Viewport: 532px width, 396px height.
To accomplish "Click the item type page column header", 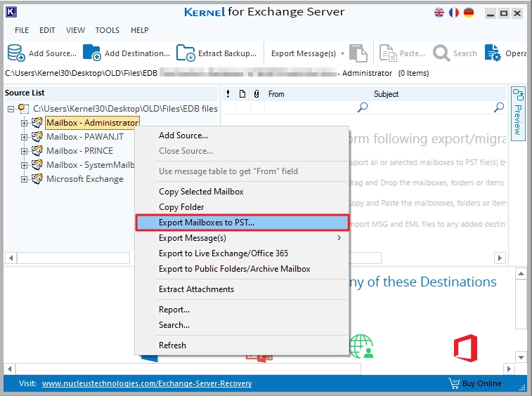I will [242, 94].
